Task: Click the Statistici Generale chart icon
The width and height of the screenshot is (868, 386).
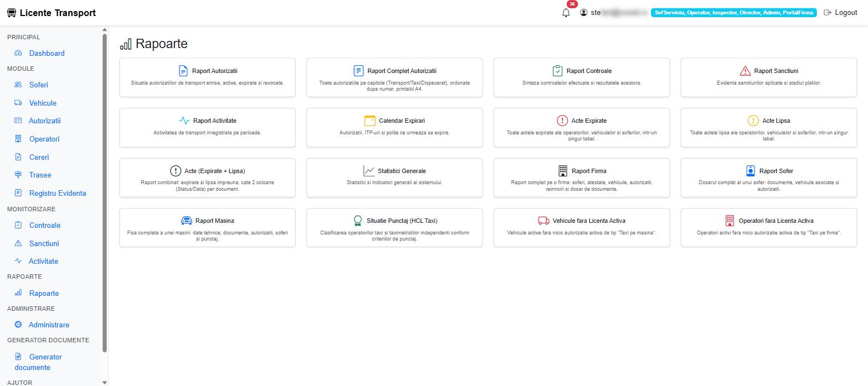Action: 369,171
